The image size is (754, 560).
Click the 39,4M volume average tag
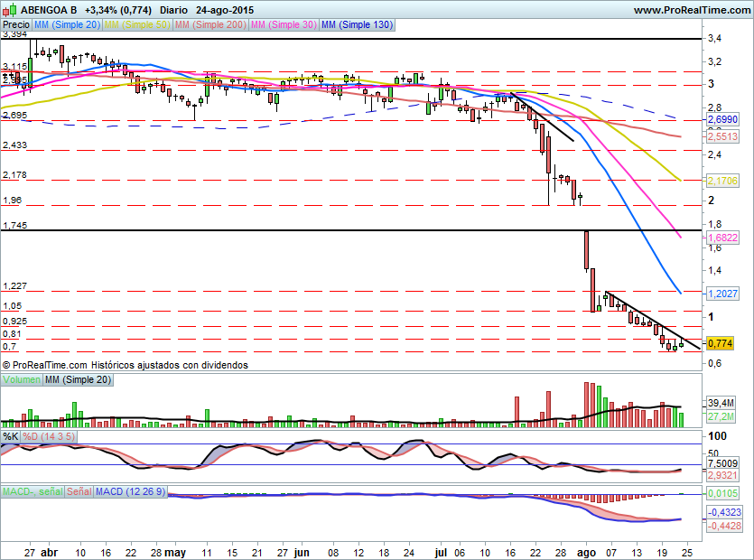[x=721, y=403]
